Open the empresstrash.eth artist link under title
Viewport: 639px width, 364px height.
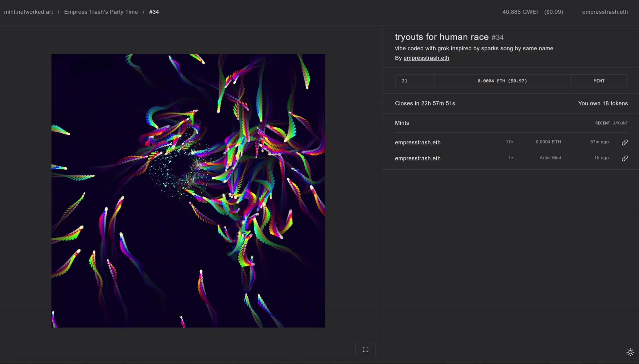pos(426,58)
